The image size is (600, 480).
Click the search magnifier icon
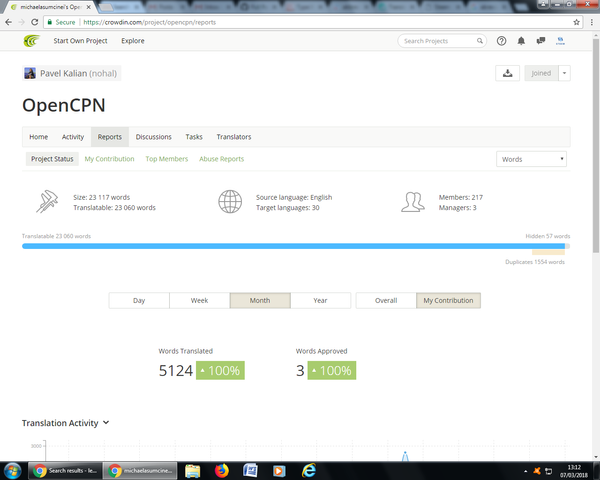point(479,41)
